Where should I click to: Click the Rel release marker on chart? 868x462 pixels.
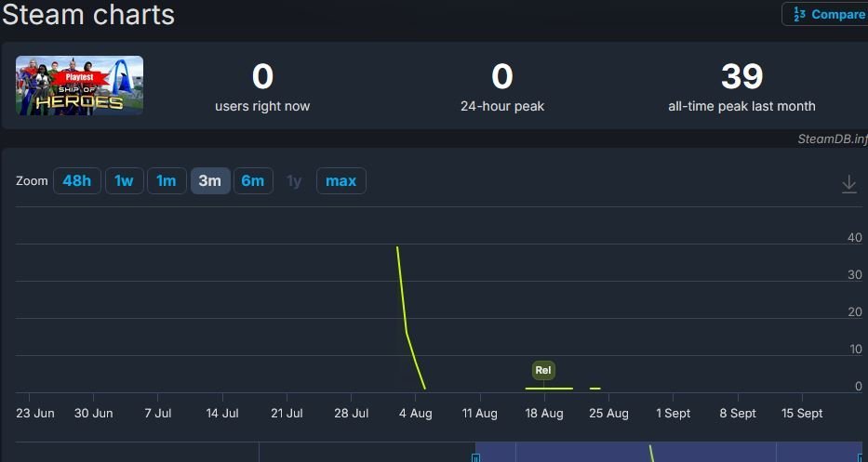coord(543,370)
